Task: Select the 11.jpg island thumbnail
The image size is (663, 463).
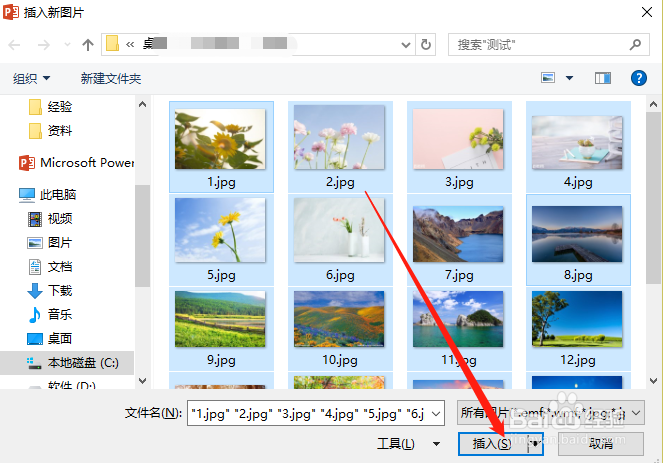Action: click(x=458, y=319)
